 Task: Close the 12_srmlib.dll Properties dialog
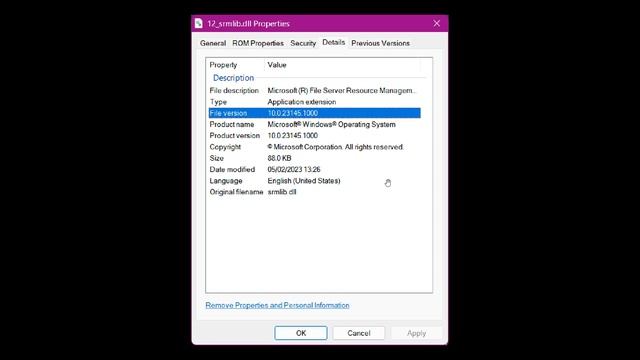pos(437,23)
